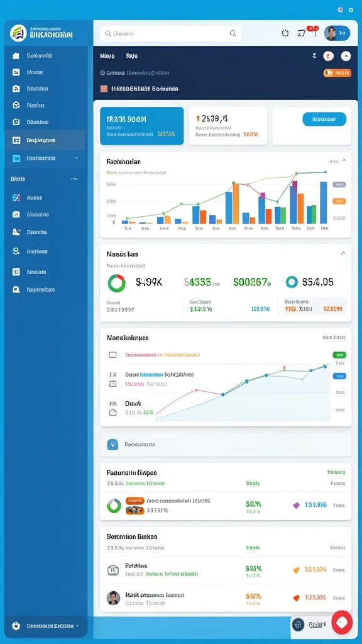Click the red floating chat button
This screenshot has width=362, height=644.
342,622
